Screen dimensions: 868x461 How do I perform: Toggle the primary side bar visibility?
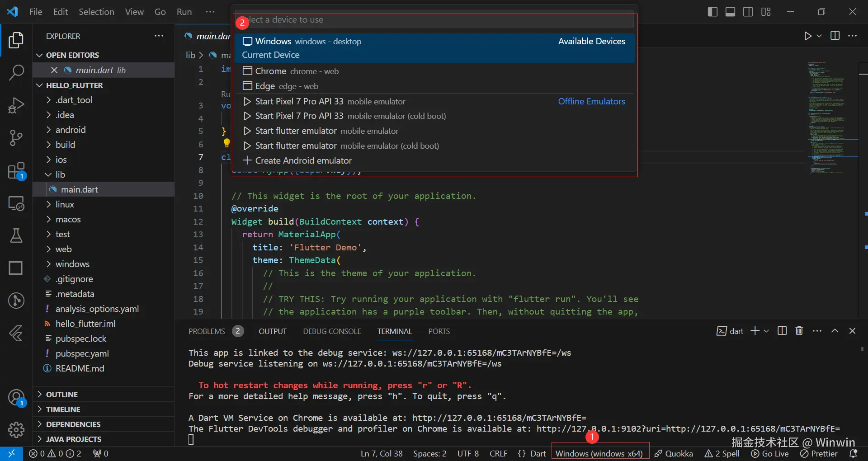[x=712, y=12]
